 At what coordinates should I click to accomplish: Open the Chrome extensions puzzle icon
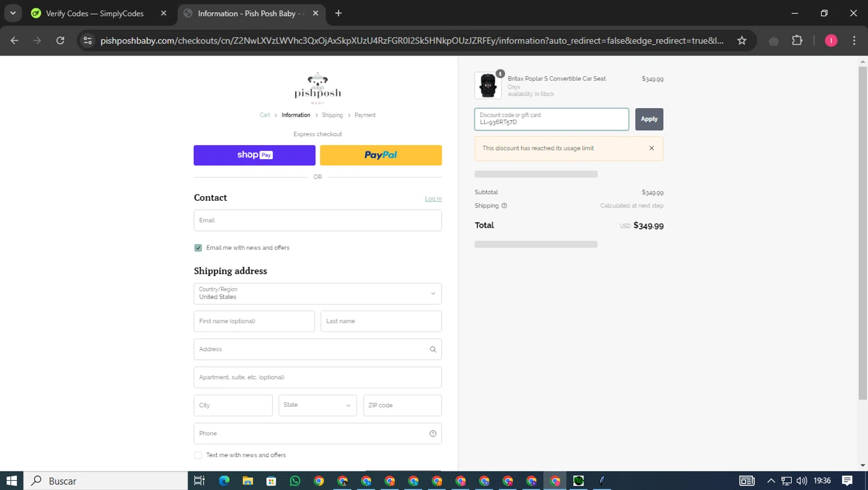click(797, 40)
